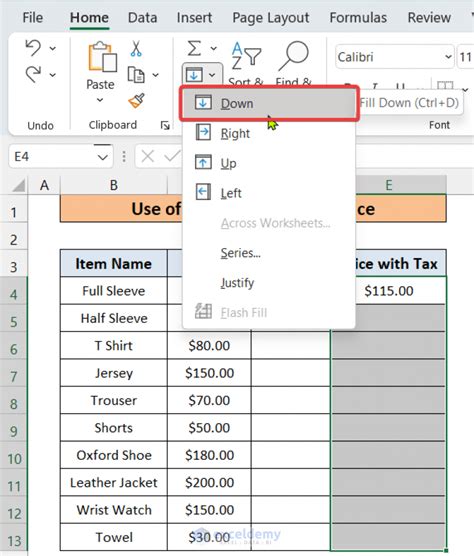Open Find & Select magnifier icon
The height and width of the screenshot is (556, 474).
coord(294,56)
